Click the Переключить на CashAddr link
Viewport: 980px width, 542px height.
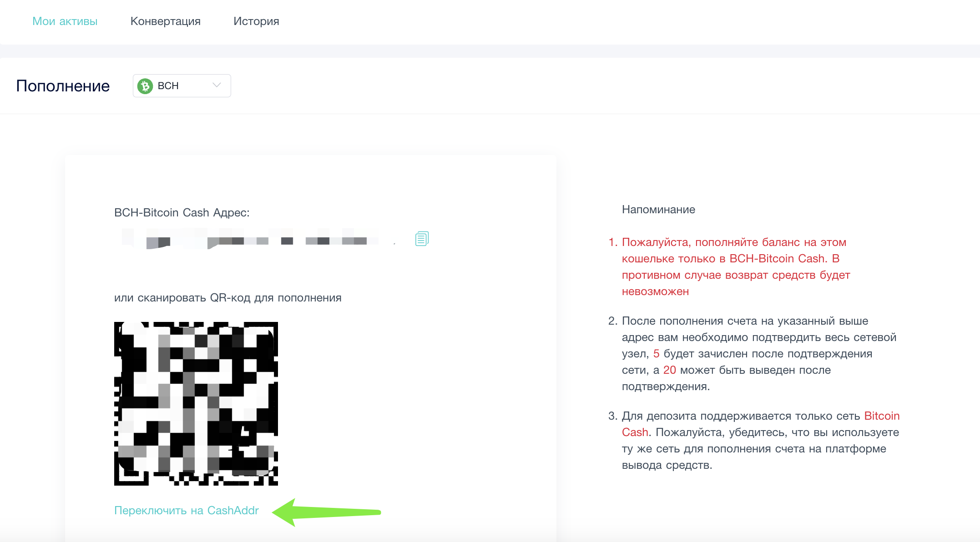[187, 511]
